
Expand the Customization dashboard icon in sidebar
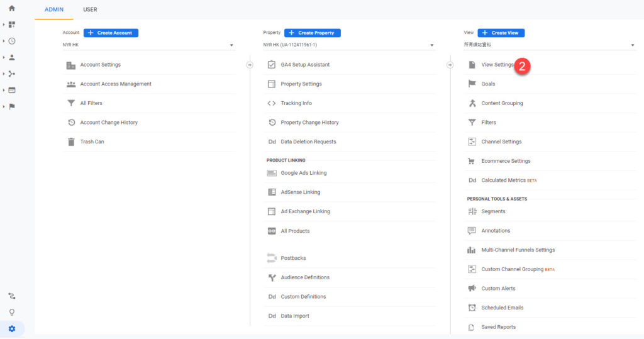[x=11, y=25]
